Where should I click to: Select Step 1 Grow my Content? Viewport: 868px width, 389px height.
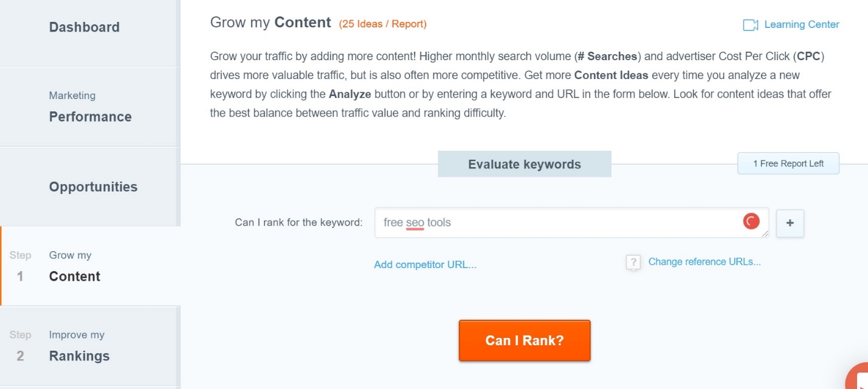click(x=91, y=266)
